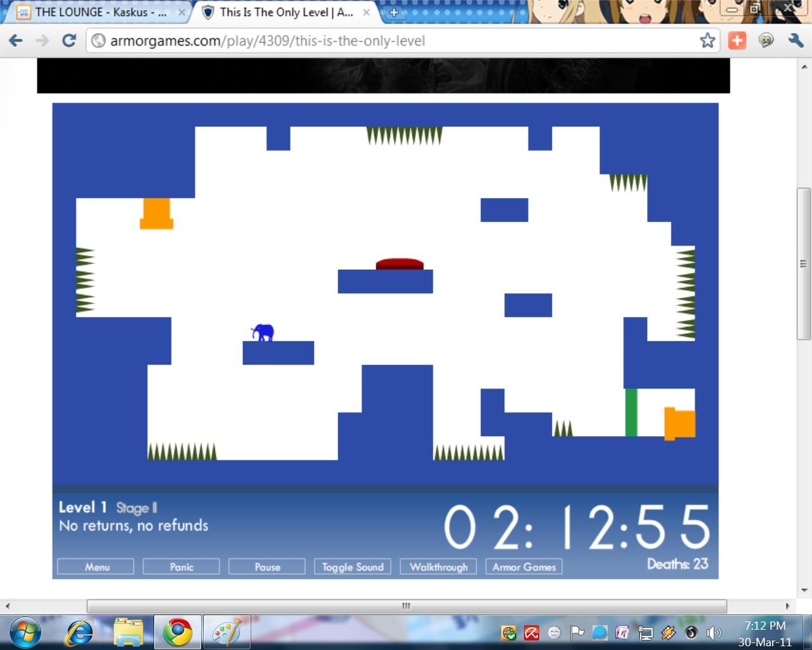
Task: Click the horizontal scrollbar left arrow
Action: point(7,606)
